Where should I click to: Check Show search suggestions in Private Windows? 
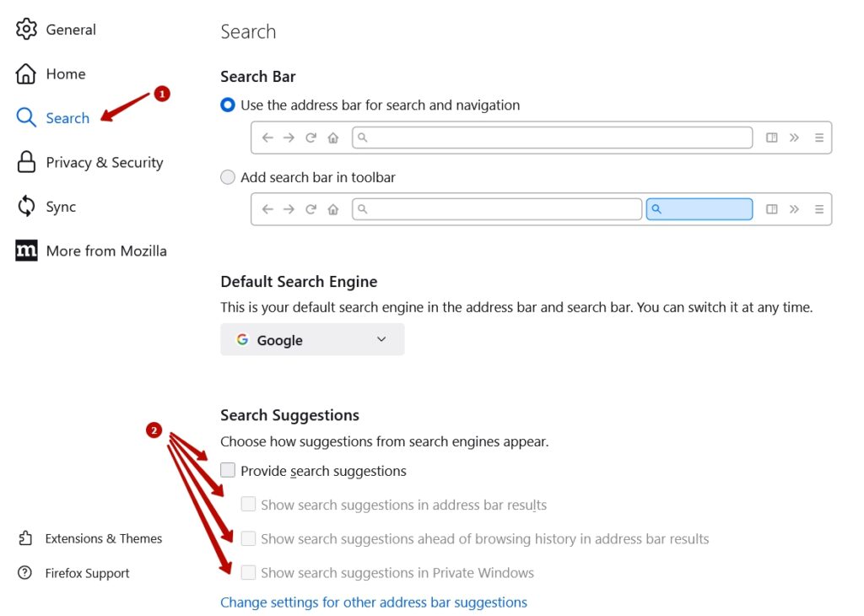249,572
